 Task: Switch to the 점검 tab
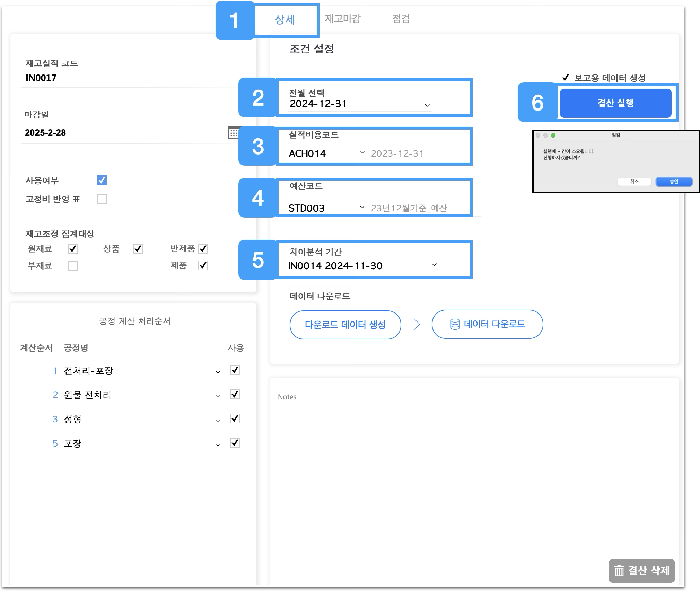[401, 19]
